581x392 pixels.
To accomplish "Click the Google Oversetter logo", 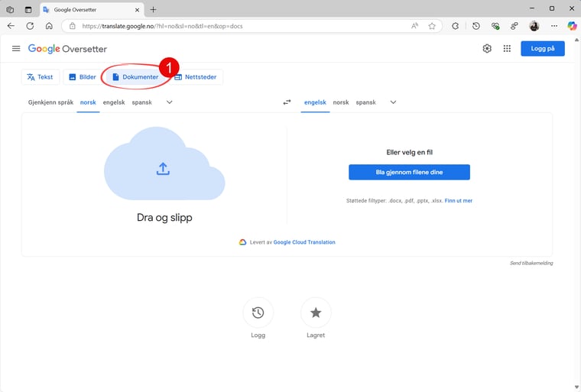I will point(67,49).
